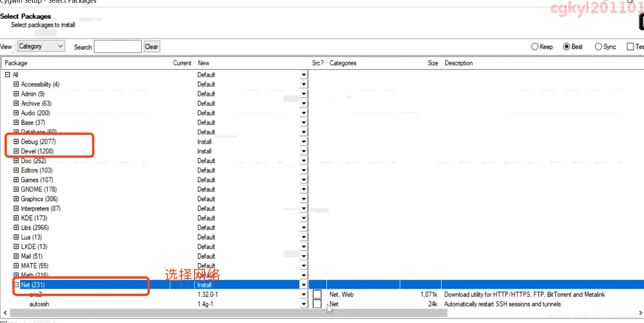The width and height of the screenshot is (644, 323).
Task: Select the Debug (2077) category label
Action: 38,141
